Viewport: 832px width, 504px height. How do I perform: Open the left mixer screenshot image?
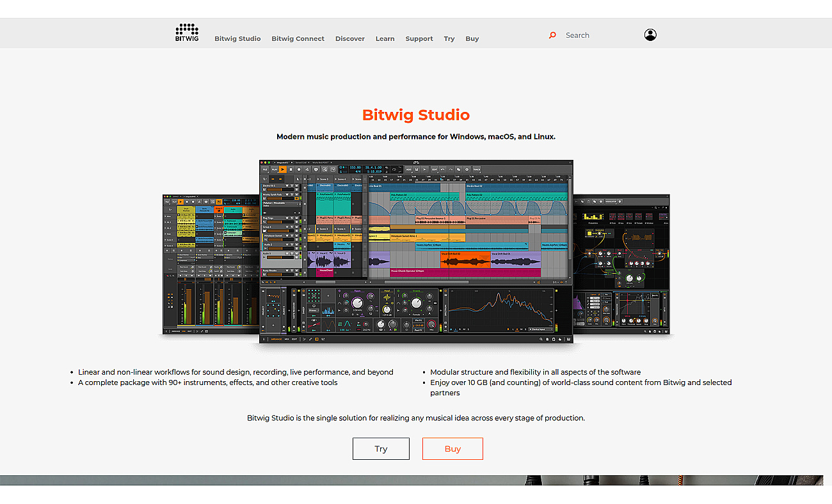[x=211, y=264]
